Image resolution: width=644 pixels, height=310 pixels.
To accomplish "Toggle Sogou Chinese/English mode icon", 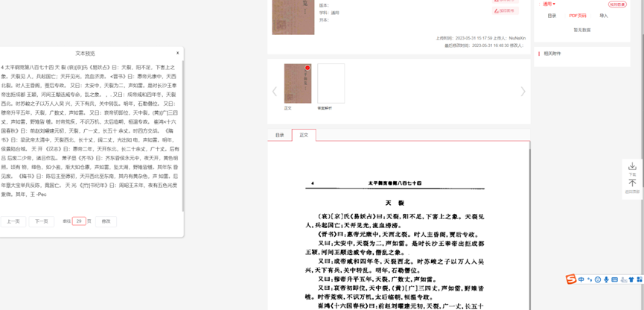I will pyautogui.click(x=581, y=279).
